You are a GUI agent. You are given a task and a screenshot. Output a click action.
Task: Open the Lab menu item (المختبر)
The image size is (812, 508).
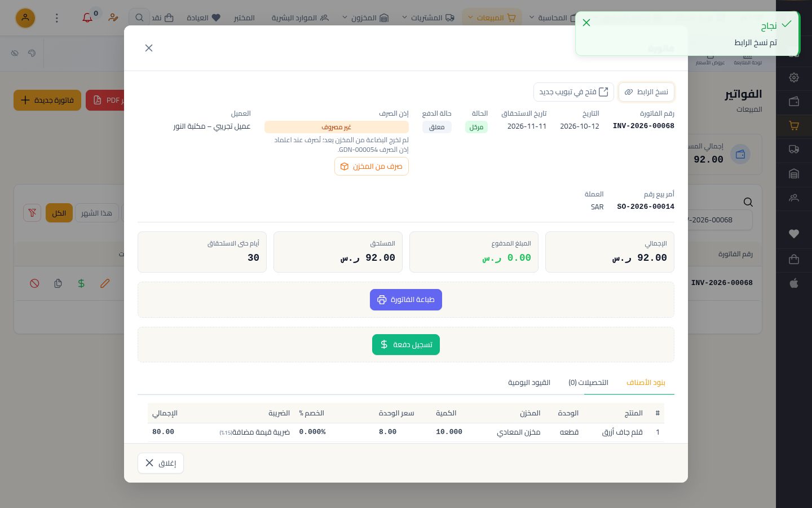coord(244,18)
